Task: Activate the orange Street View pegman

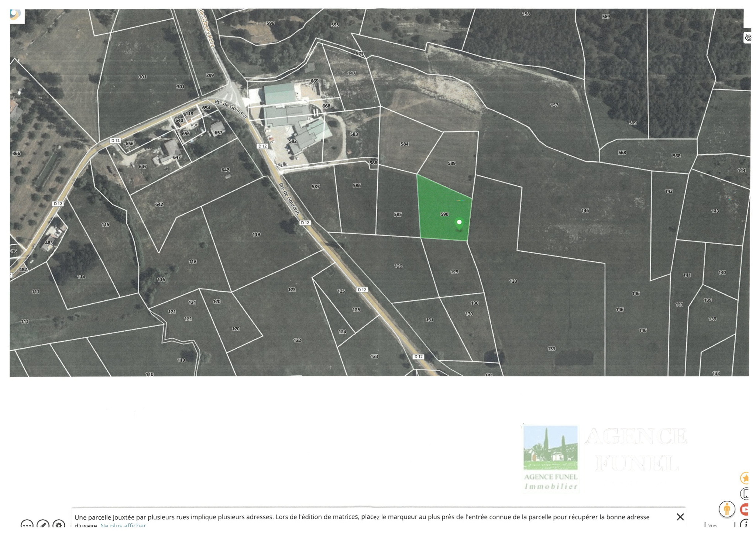Action: point(726,509)
